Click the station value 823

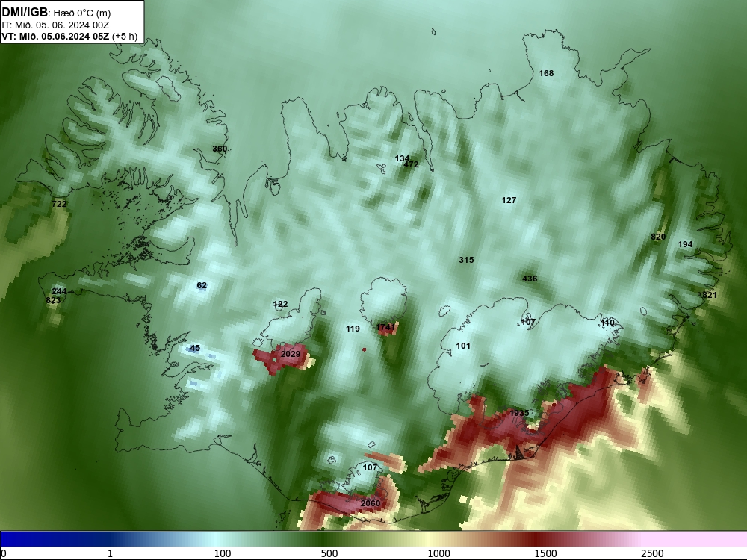coord(53,300)
